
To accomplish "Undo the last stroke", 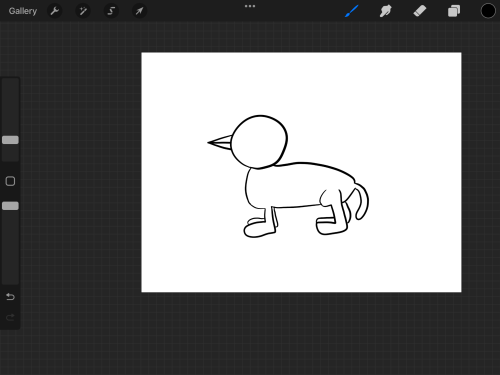I will point(10,296).
